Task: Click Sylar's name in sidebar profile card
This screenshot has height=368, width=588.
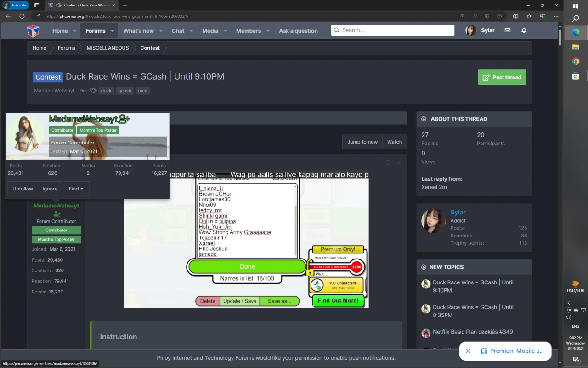Action: click(458, 212)
